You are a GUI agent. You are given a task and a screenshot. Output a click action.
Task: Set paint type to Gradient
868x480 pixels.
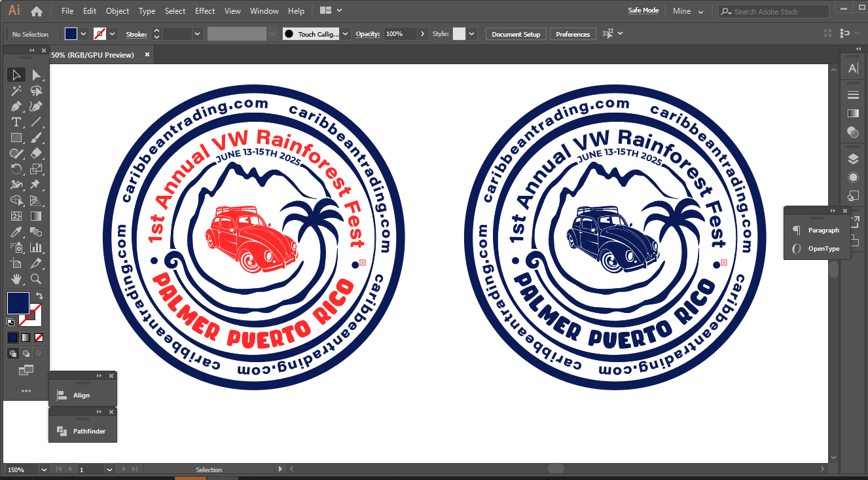26,337
